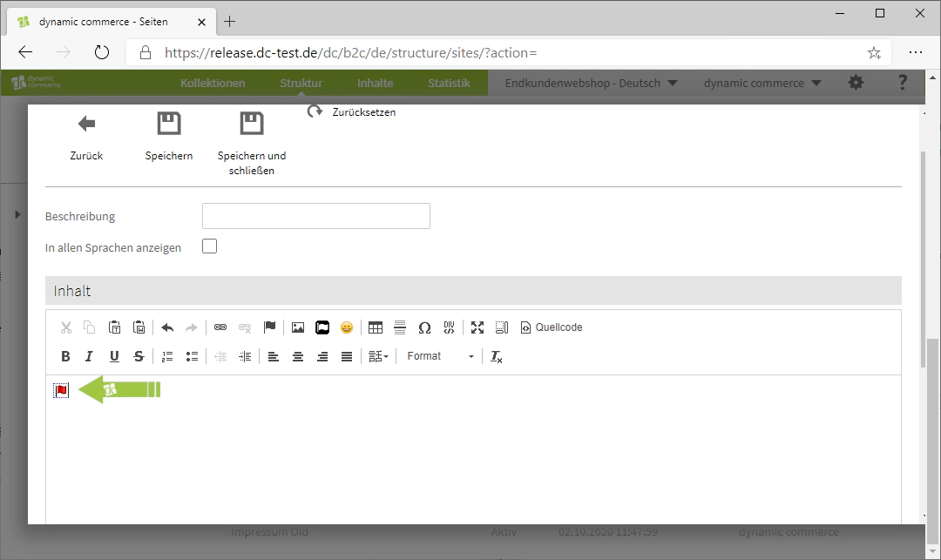Open the language selection dropdown in editor
This screenshot has height=560, width=941.
click(x=379, y=356)
